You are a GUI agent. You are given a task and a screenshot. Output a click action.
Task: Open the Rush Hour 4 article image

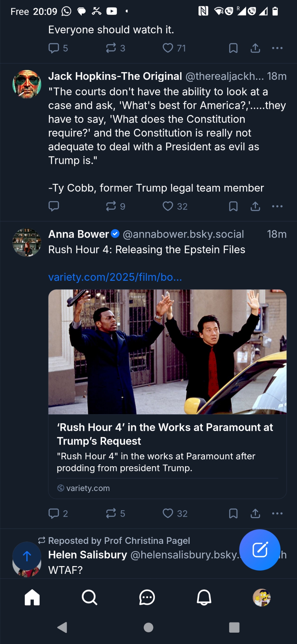coord(167,352)
